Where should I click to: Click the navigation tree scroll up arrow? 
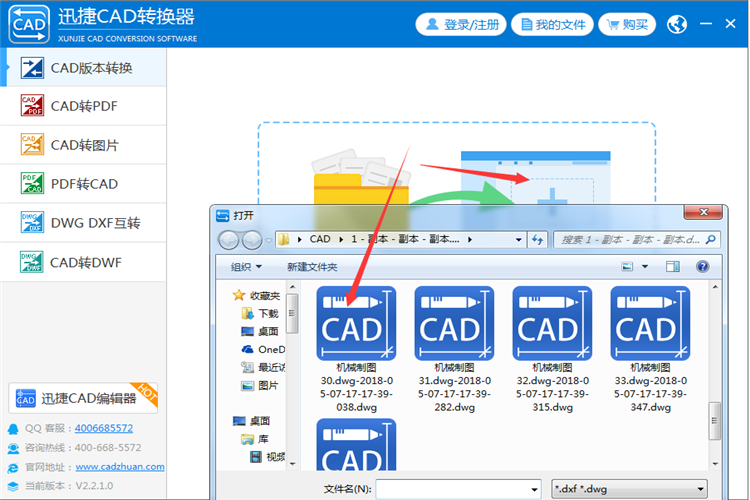293,287
